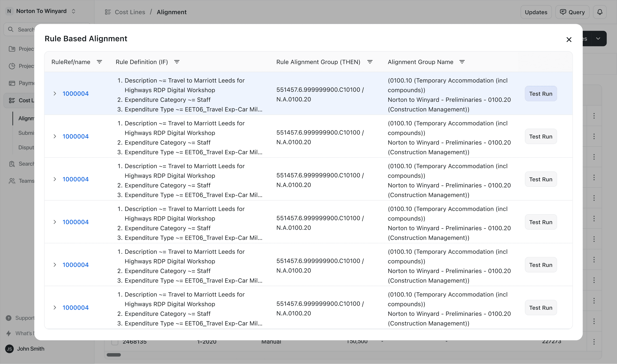The height and width of the screenshot is (364, 617).
Task: Open rule 1000004 link in second row
Action: pyautogui.click(x=75, y=136)
